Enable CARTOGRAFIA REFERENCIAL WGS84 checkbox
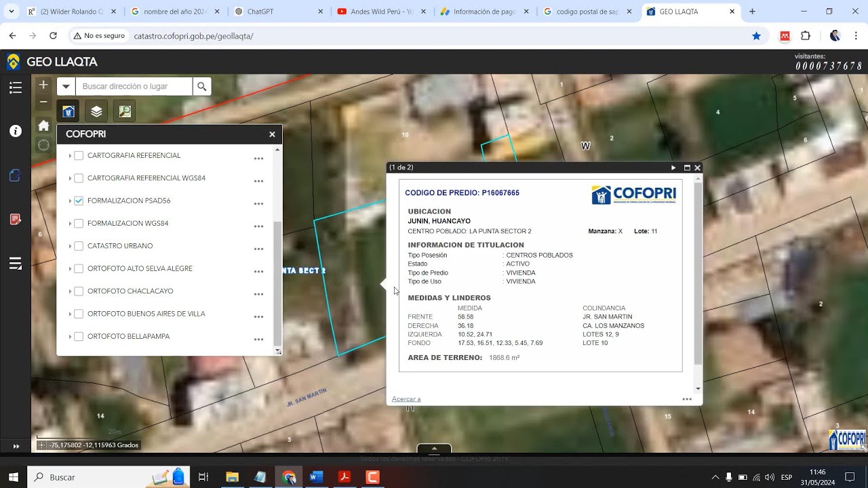The width and height of the screenshot is (868, 488). (x=79, y=178)
